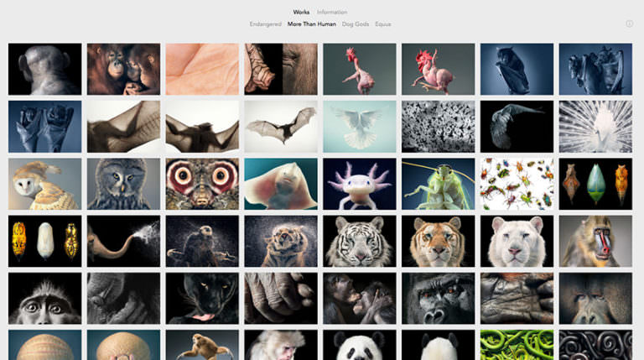Viewport: 644px width, 360px height.
Task: Open the gorilla face portrait
Action: point(439,299)
